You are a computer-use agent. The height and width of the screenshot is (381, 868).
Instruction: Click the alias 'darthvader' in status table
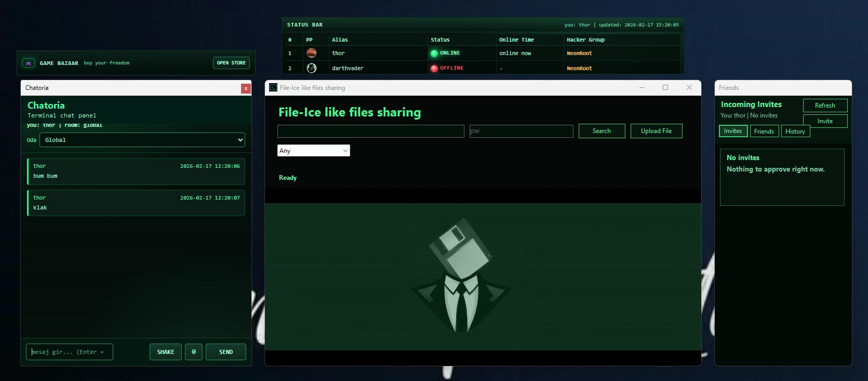click(348, 68)
